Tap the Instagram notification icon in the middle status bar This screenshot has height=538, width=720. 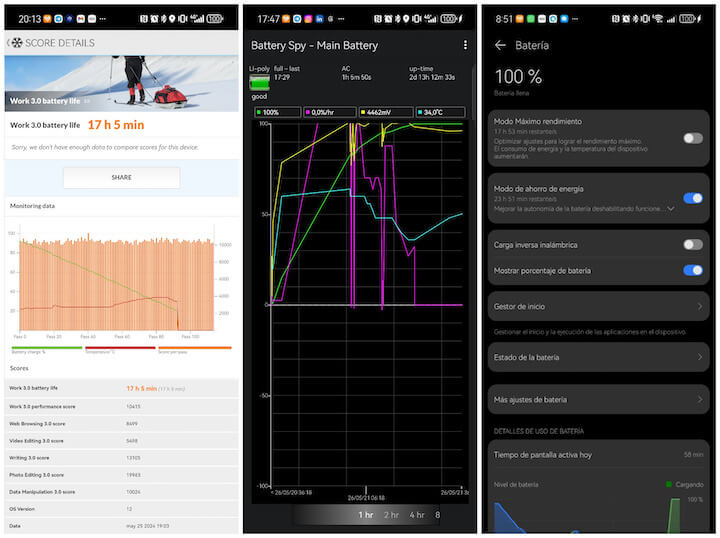click(309, 19)
